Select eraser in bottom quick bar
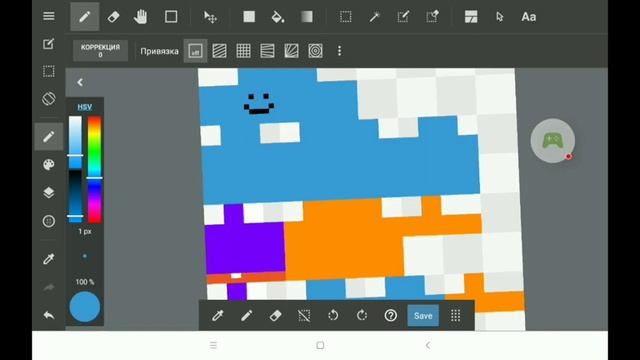The height and width of the screenshot is (360, 640). pos(276,316)
